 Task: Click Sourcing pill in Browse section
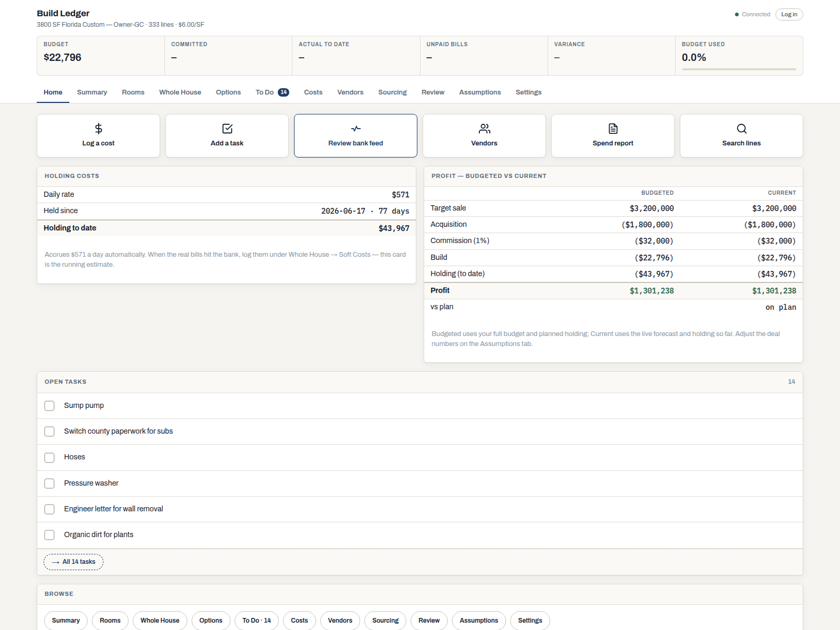[385, 621]
